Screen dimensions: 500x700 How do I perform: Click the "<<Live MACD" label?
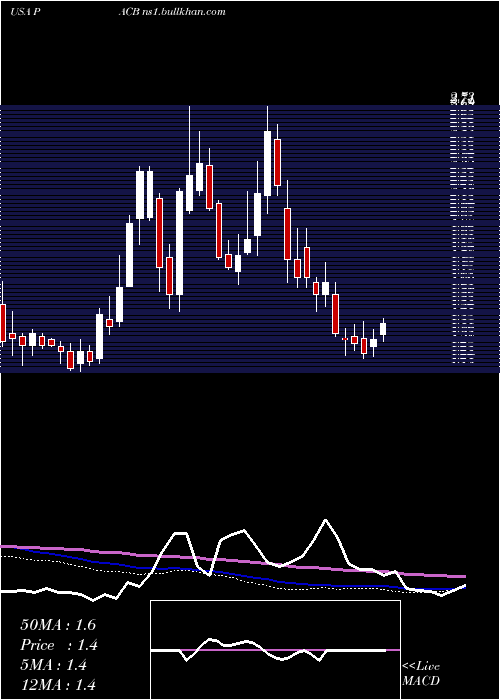[x=421, y=673]
